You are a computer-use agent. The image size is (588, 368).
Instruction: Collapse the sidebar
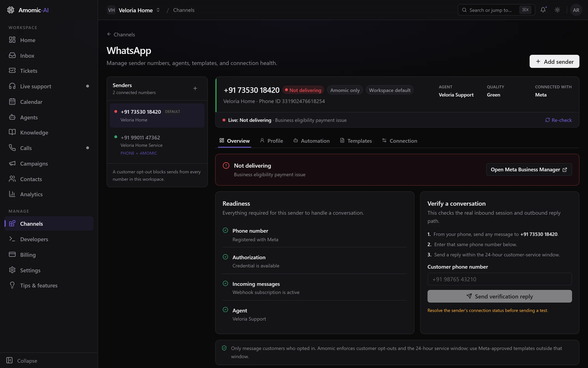[22, 361]
